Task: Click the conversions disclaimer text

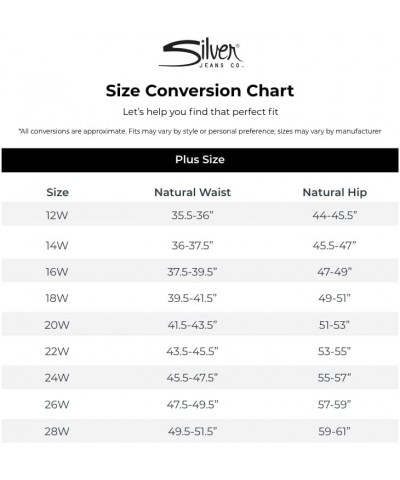Action: (200, 131)
